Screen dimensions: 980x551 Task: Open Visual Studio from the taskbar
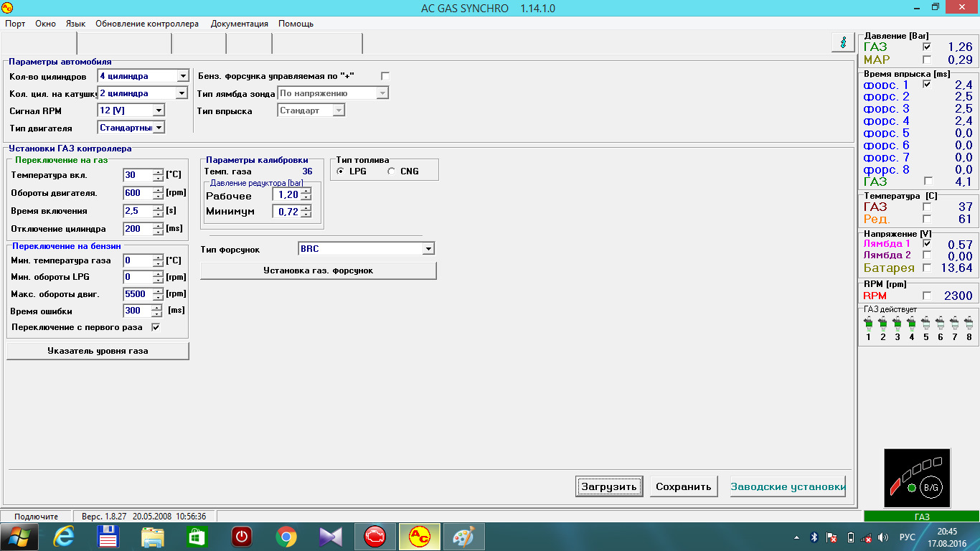tap(330, 537)
